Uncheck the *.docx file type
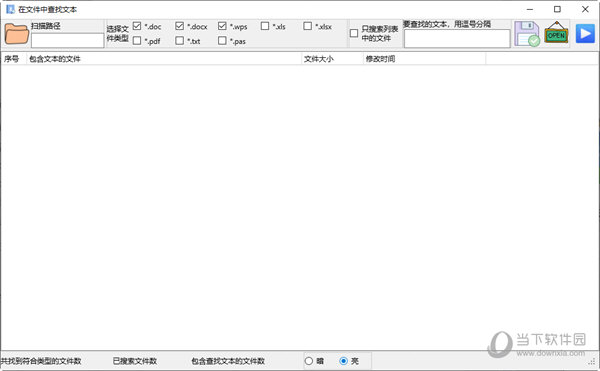600x371 pixels. tap(179, 26)
